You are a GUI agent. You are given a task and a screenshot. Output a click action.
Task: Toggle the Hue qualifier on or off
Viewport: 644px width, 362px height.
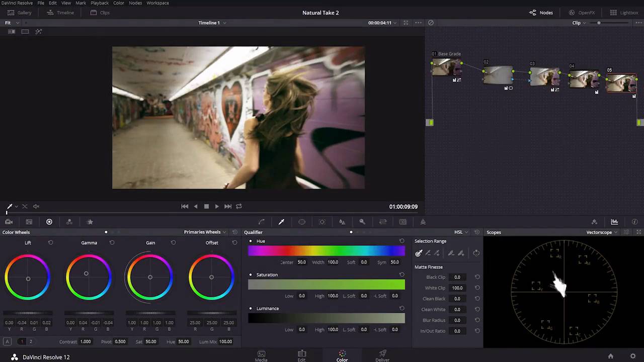point(251,241)
